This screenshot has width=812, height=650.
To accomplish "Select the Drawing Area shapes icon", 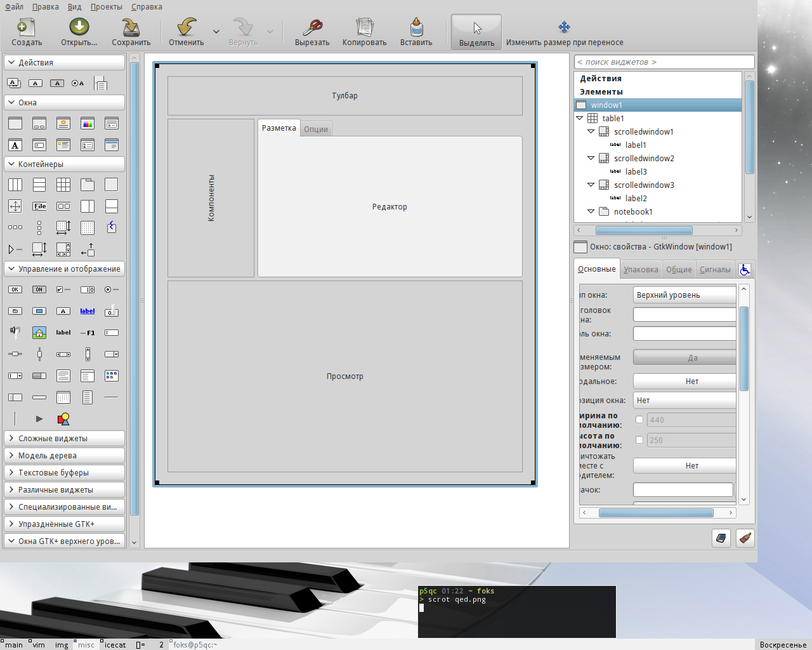I will [63, 419].
